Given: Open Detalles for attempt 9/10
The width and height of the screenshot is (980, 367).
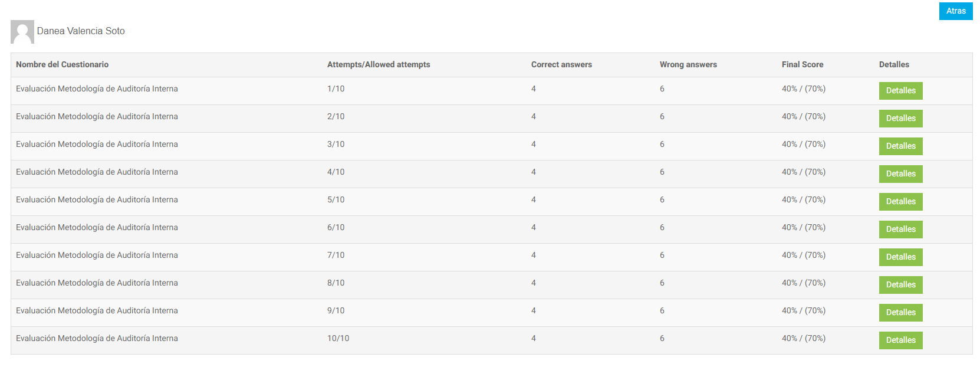Looking at the screenshot, I should tap(900, 313).
